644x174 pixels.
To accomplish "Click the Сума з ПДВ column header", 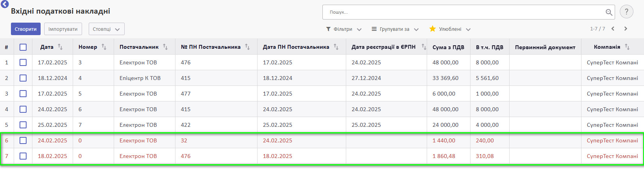I will point(448,47).
